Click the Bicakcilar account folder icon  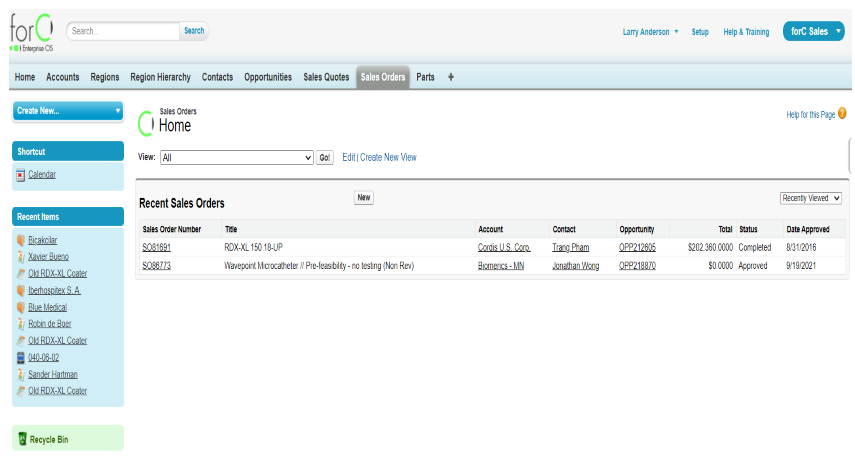(x=21, y=241)
